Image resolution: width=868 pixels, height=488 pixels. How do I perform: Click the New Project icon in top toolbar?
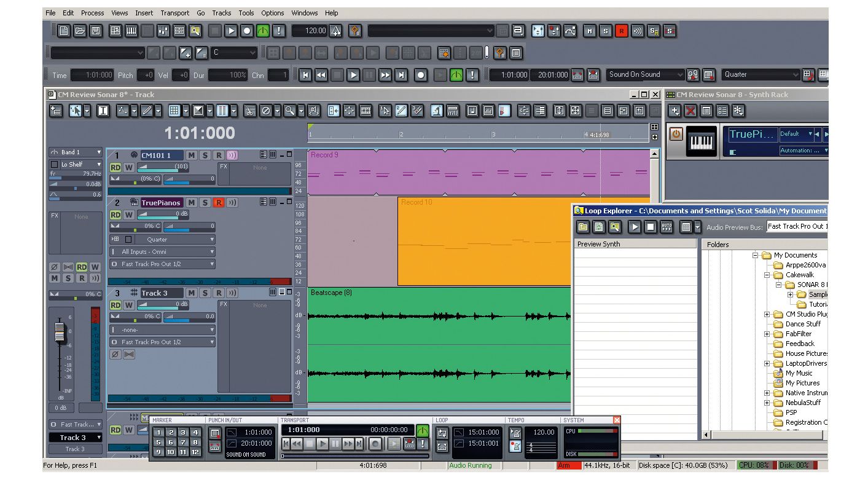pyautogui.click(x=64, y=30)
